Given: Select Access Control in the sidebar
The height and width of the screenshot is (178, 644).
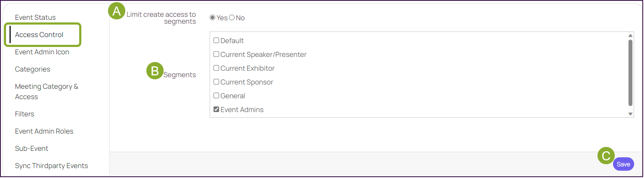Looking at the screenshot, I should pyautogui.click(x=39, y=35).
